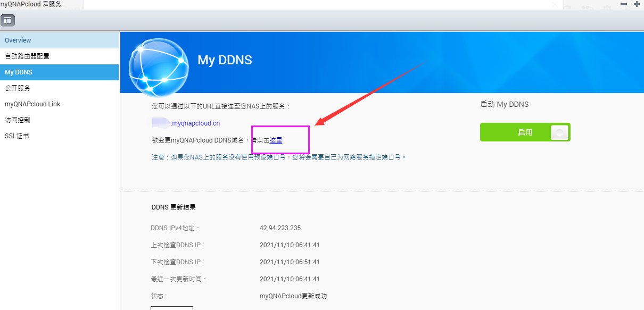Viewport: 644px width, 310px height.
Task: Minimize the myQNAPcloud window with minus icon
Action: click(624, 3)
